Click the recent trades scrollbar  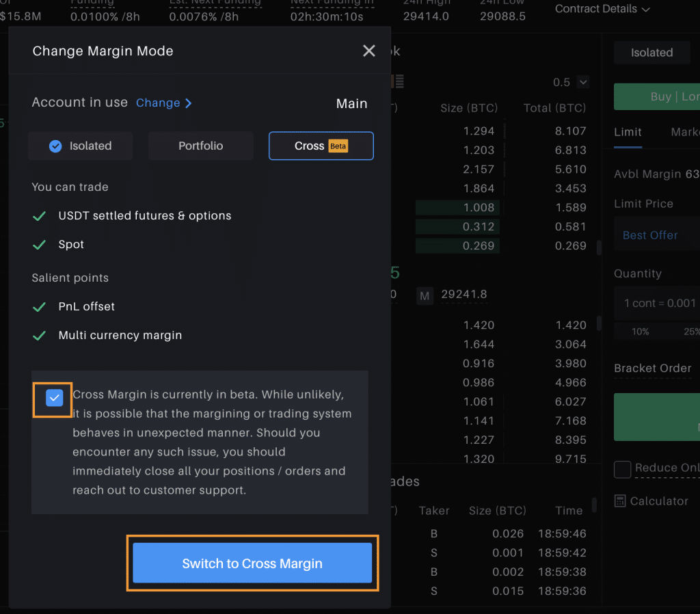[x=594, y=504]
